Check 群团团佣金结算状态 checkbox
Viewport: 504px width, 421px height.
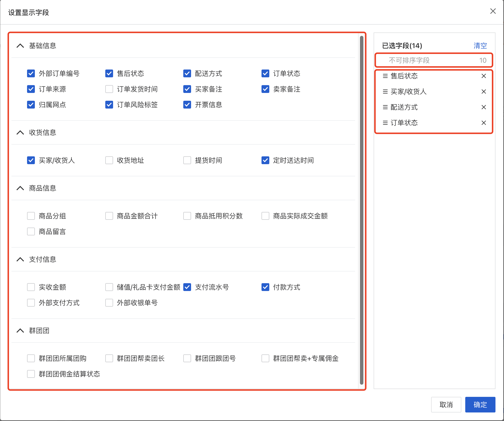31,374
